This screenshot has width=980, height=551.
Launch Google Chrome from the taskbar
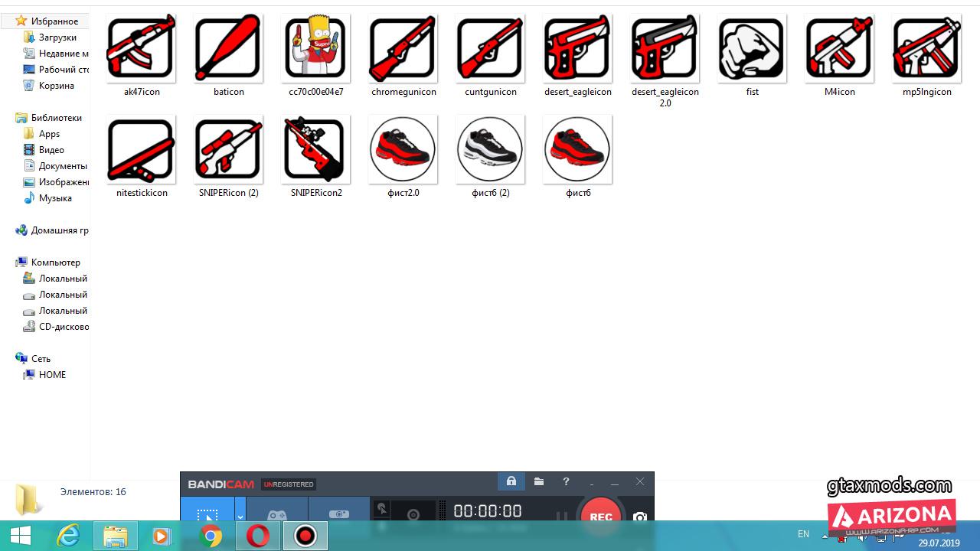point(211,536)
